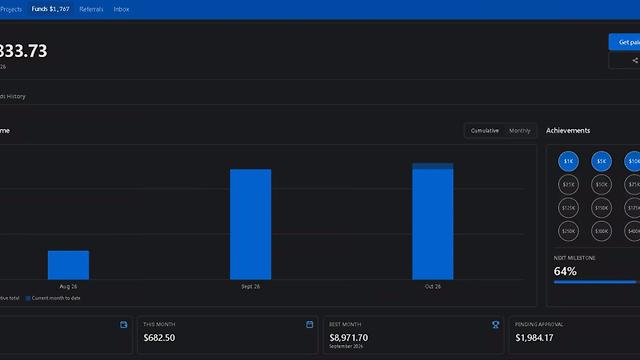Open the Inbox page
Image resolution: width=640 pixels, height=360 pixels.
121,9
